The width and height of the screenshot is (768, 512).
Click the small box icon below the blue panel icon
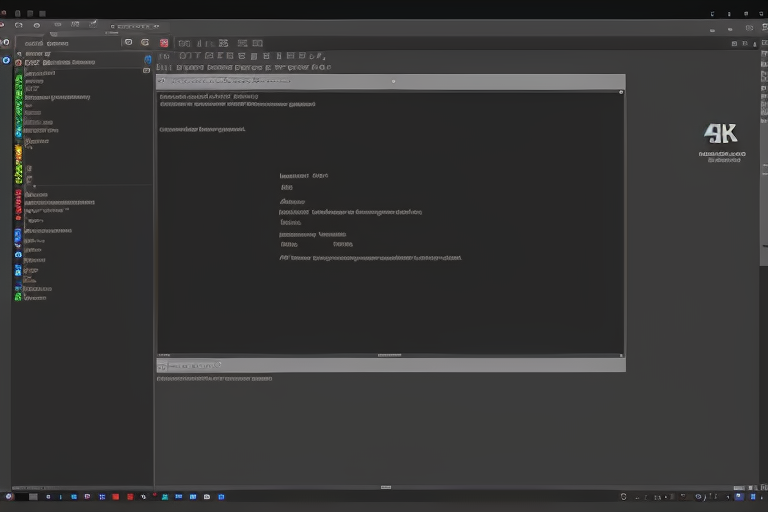(x=147, y=71)
